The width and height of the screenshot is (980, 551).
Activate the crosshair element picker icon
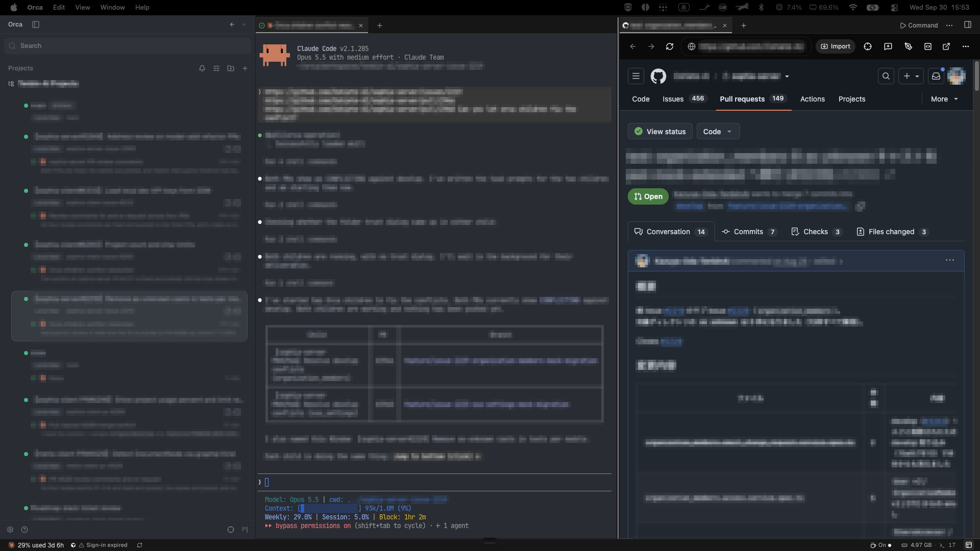[x=868, y=46]
